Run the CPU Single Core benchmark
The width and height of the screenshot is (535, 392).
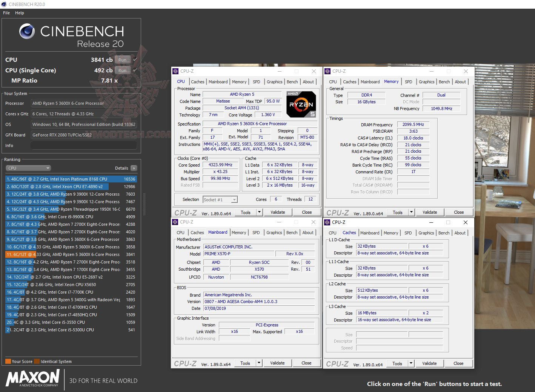click(122, 70)
